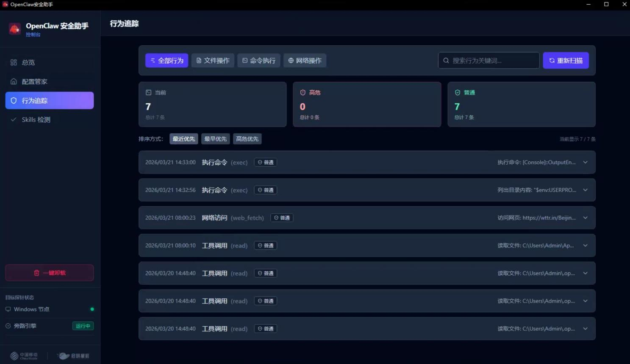Select 最近优先 sort option

183,139
